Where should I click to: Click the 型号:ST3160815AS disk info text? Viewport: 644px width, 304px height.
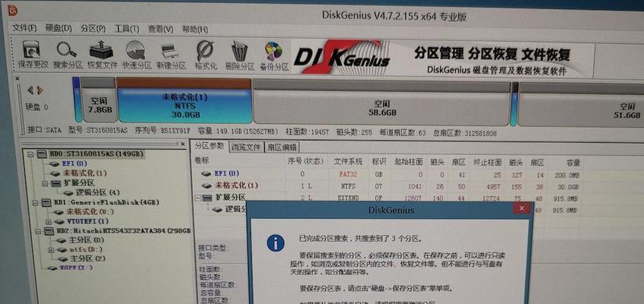coord(97,131)
